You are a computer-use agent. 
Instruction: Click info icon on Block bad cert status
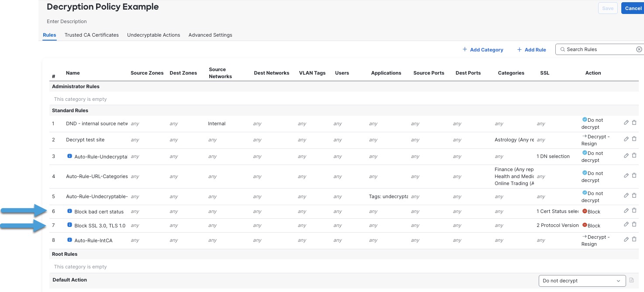69,211
